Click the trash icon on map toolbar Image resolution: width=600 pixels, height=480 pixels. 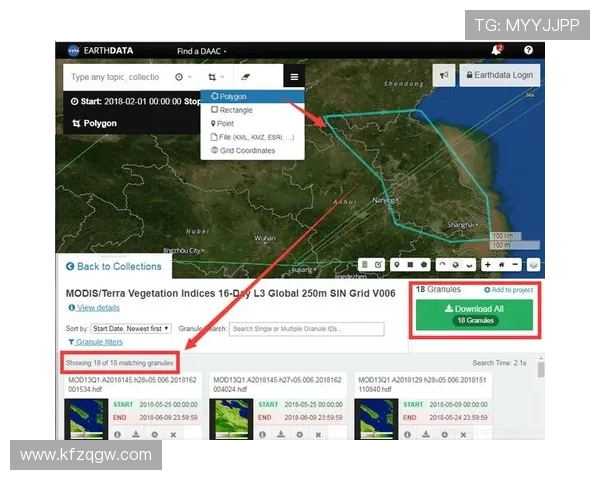365,265
